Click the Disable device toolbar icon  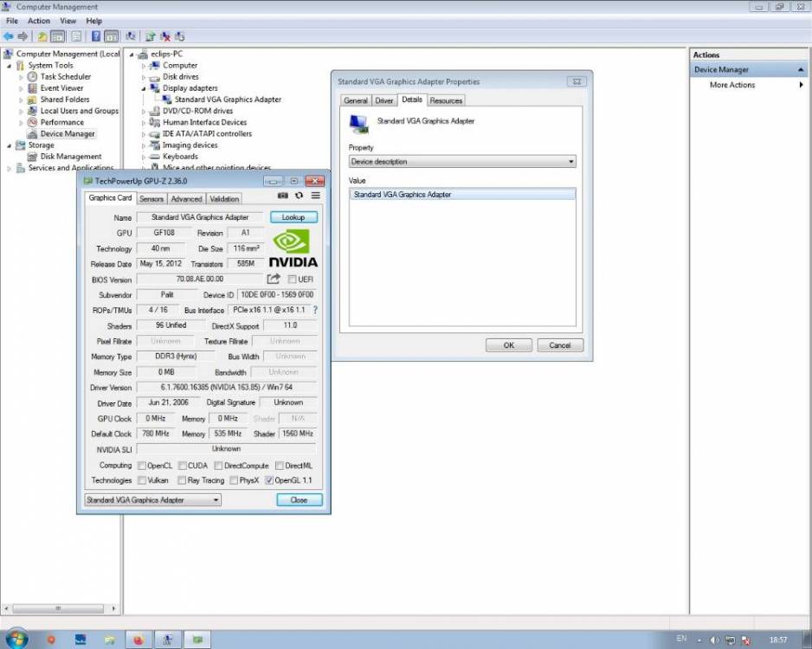click(x=180, y=36)
